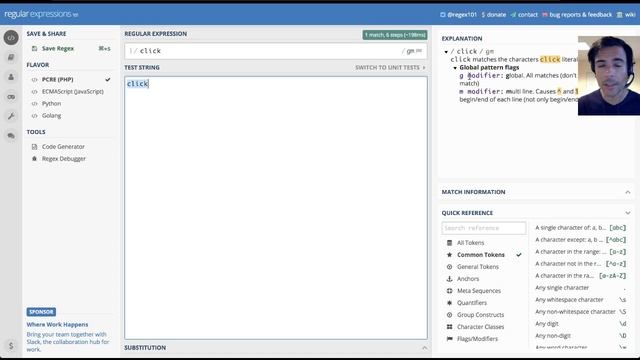Viewport: 640px width, 360px height.
Task: Select the ECMAScript (JavaScript) flavor
Action: [x=71, y=91]
